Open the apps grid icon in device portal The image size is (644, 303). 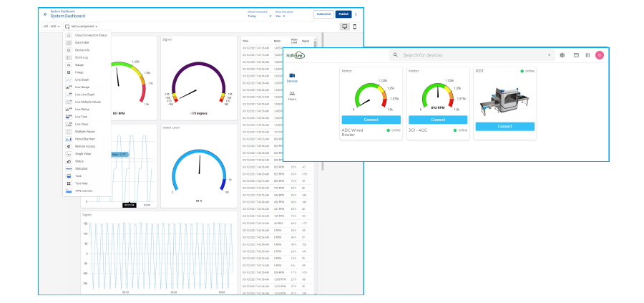tap(587, 55)
